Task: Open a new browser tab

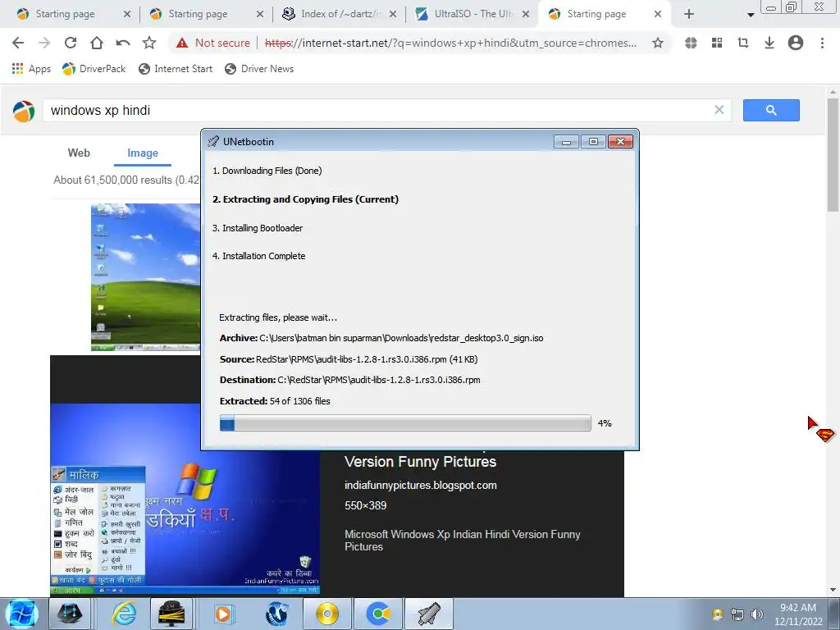Action: (689, 14)
